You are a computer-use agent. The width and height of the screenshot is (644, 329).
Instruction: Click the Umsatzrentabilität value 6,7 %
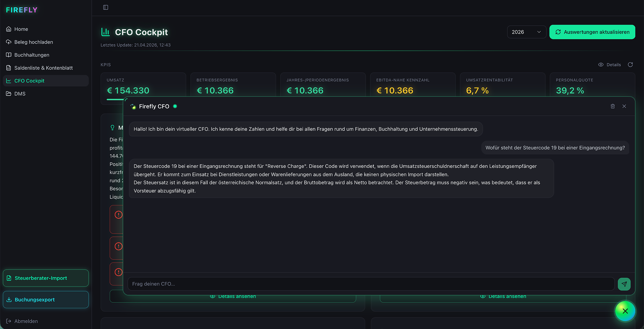(x=477, y=91)
